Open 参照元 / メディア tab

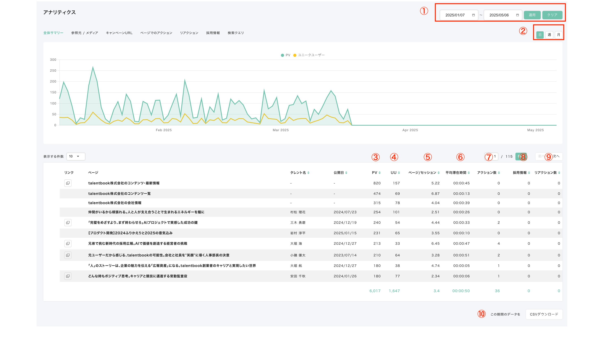tap(85, 33)
